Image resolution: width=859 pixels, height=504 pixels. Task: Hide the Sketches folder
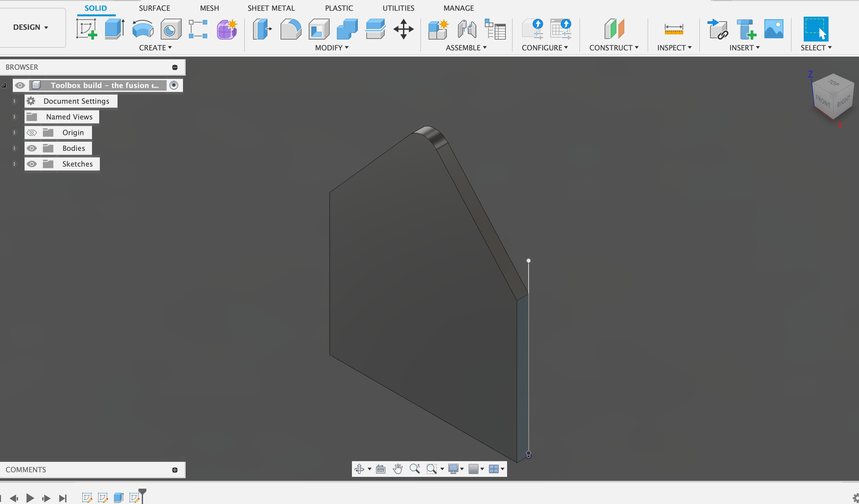pos(32,164)
